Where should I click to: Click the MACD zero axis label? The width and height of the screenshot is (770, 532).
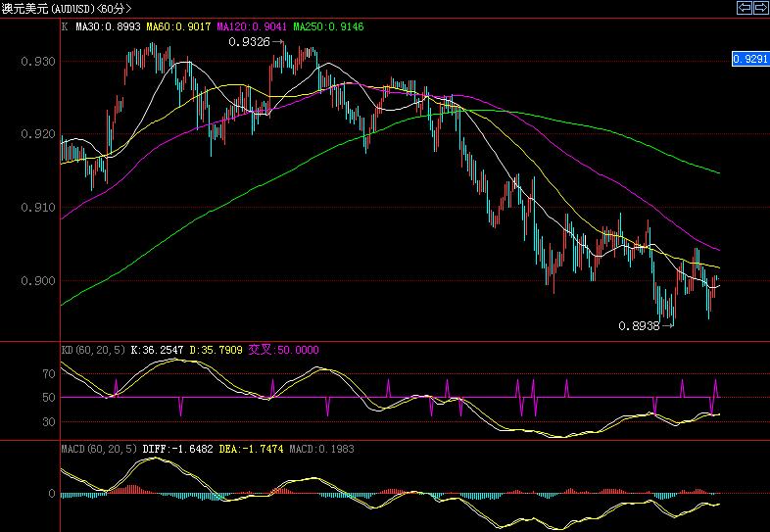(x=52, y=493)
